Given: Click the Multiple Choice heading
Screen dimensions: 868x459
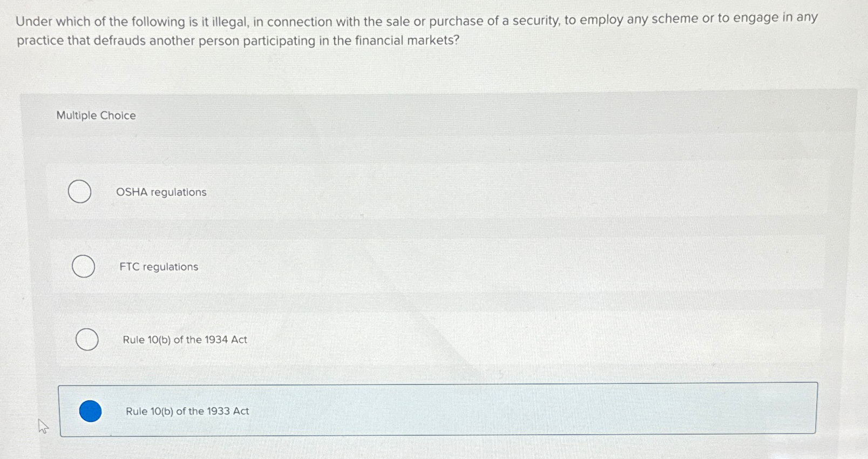Looking at the screenshot, I should point(96,115).
